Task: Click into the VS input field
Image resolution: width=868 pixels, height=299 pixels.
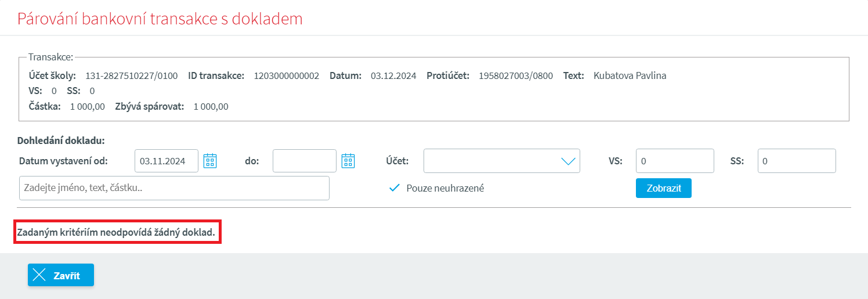Action: [674, 161]
